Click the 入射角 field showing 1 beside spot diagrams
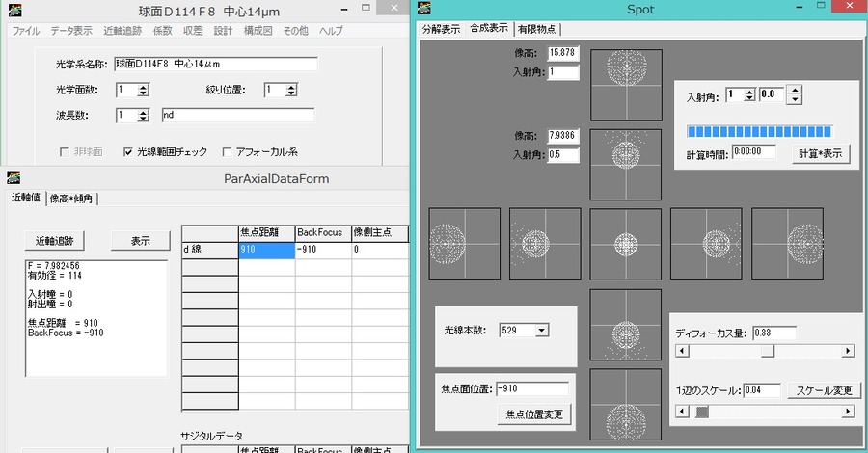Image resolution: width=868 pixels, height=453 pixels. coord(563,72)
